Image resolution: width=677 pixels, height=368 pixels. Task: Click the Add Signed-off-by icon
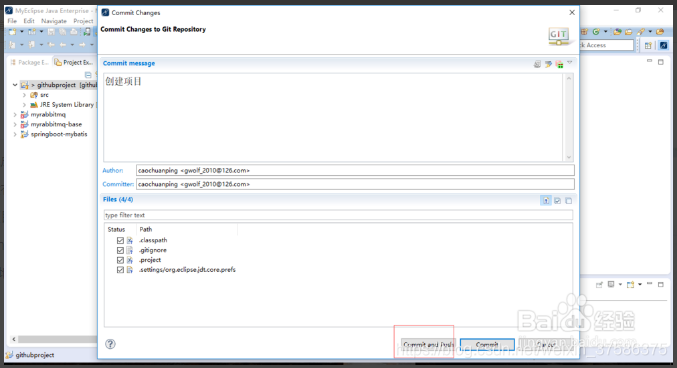[x=548, y=64]
